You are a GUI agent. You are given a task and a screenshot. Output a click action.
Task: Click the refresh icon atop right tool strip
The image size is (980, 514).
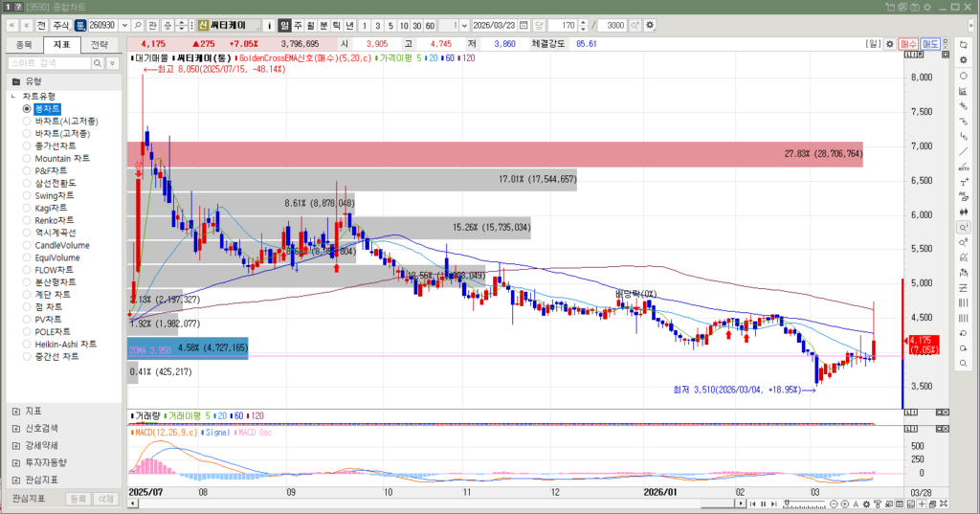[x=963, y=44]
